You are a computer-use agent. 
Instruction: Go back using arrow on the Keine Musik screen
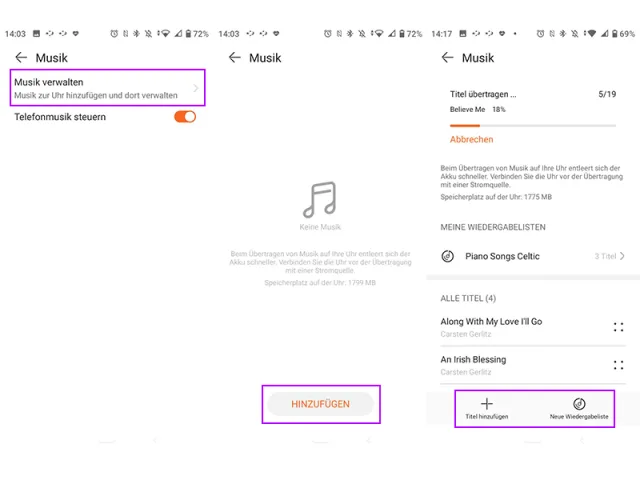click(235, 58)
